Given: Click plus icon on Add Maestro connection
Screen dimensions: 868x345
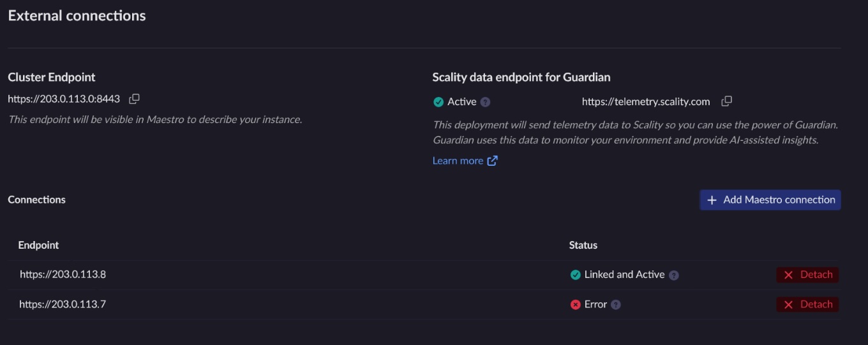Looking at the screenshot, I should pos(712,200).
